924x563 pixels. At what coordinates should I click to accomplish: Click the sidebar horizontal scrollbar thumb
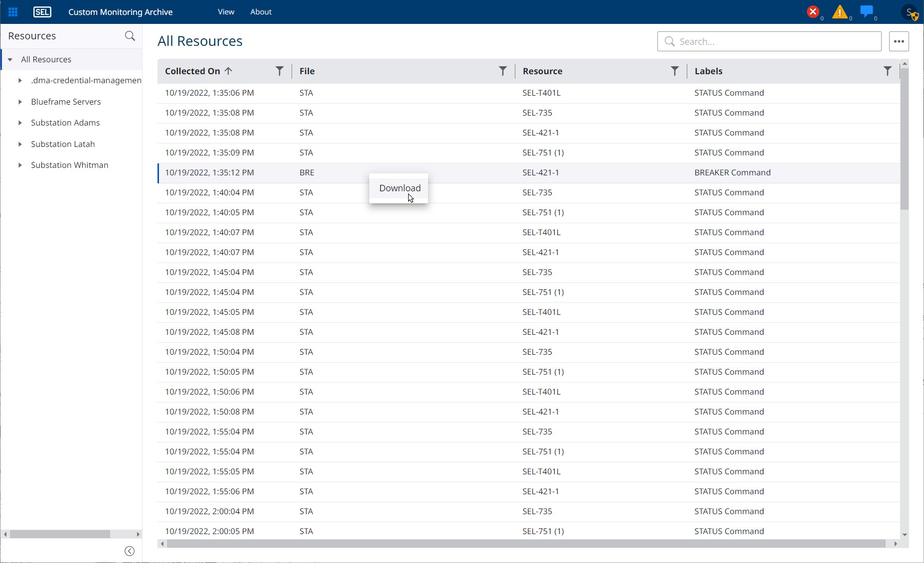click(60, 534)
